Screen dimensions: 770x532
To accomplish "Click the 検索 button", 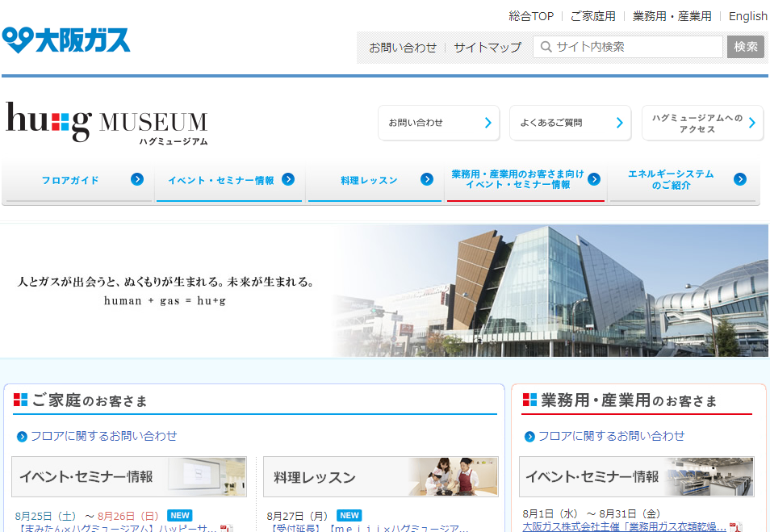I will (746, 47).
